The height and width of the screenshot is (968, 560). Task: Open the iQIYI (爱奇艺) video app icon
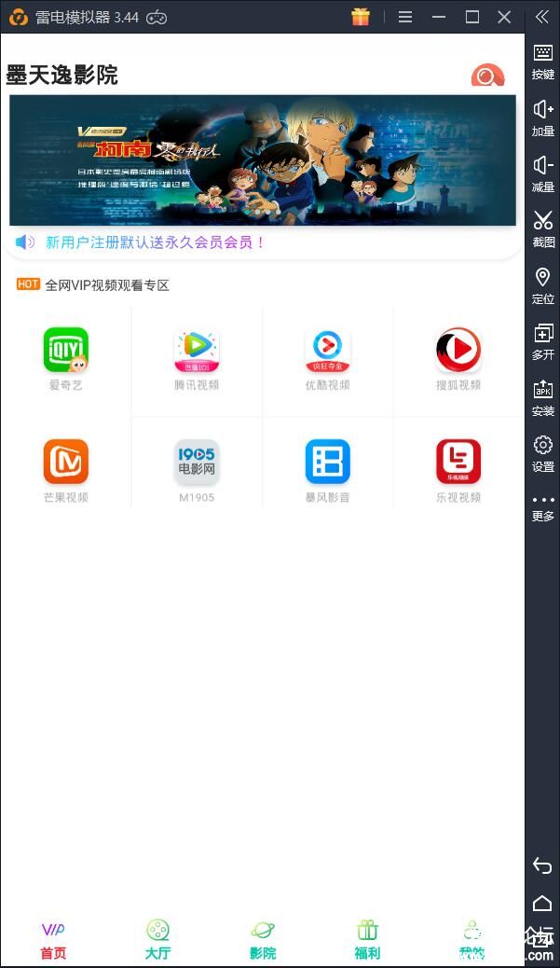coord(66,350)
